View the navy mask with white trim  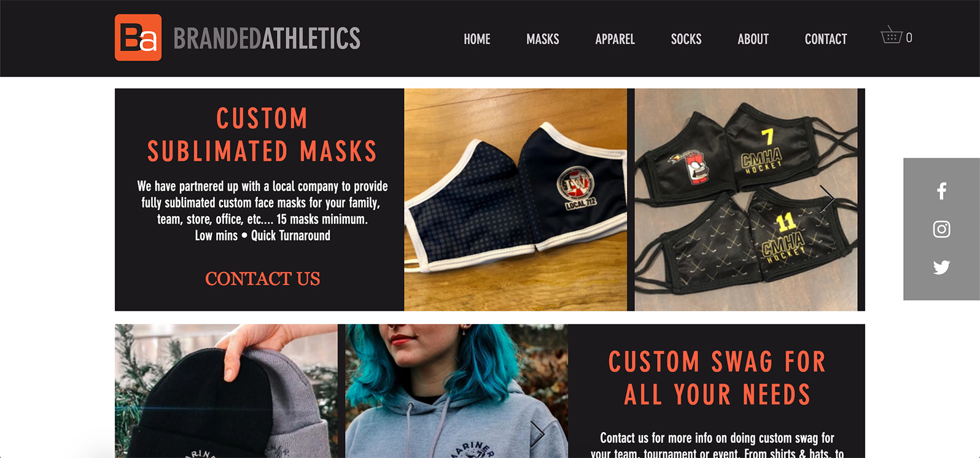coord(516,200)
